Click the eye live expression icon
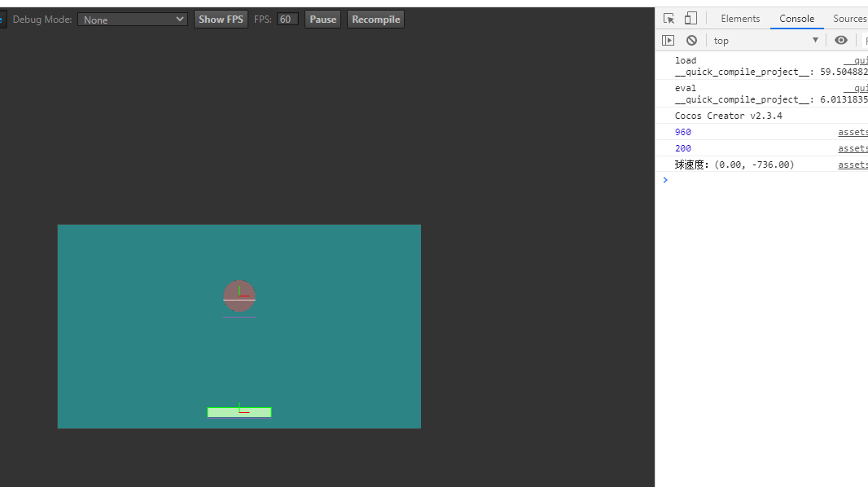 coord(841,40)
